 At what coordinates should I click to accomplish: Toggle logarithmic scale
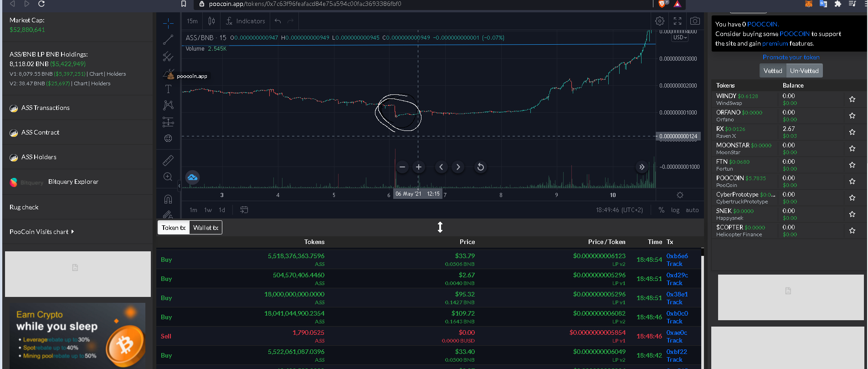click(x=675, y=210)
